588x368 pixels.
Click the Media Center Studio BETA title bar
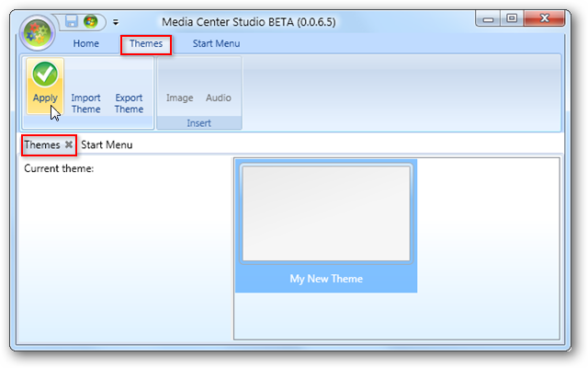pos(249,22)
